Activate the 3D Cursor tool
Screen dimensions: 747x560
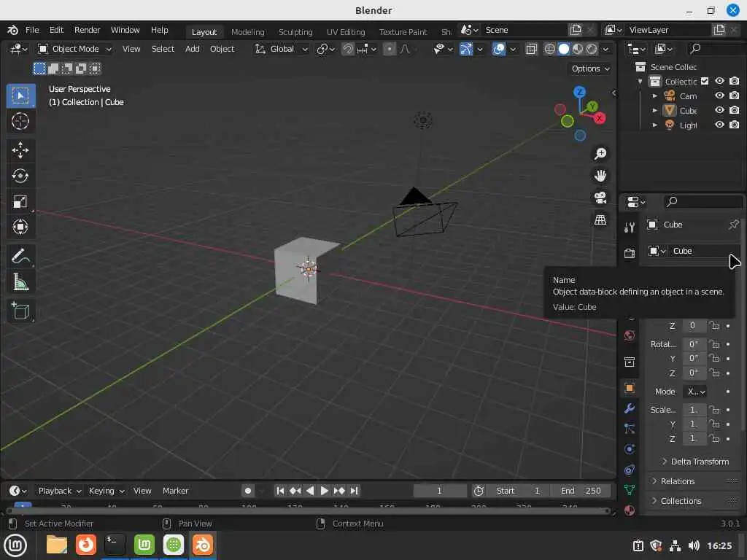click(20, 122)
